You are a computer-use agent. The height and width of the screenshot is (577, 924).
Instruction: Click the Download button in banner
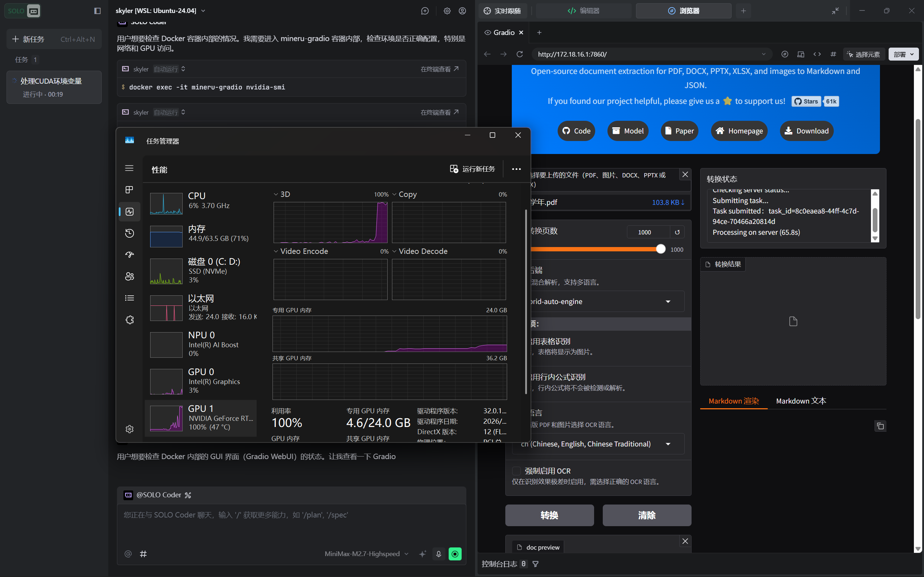[x=806, y=131]
